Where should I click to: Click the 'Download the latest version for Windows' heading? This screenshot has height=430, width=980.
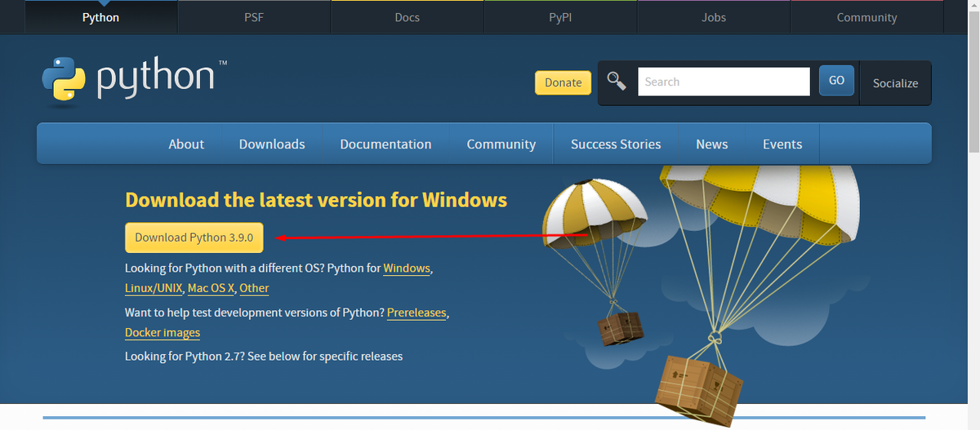point(316,200)
